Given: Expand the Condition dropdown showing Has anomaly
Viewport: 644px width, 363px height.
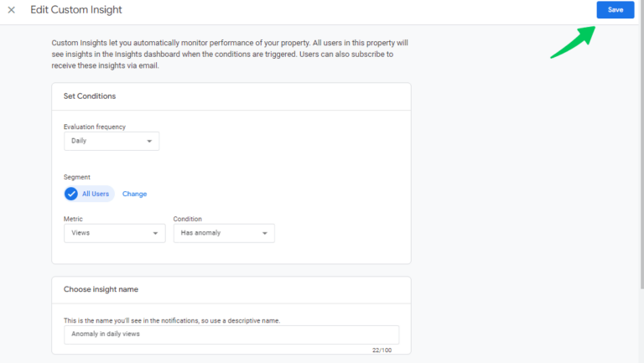Looking at the screenshot, I should click(223, 233).
